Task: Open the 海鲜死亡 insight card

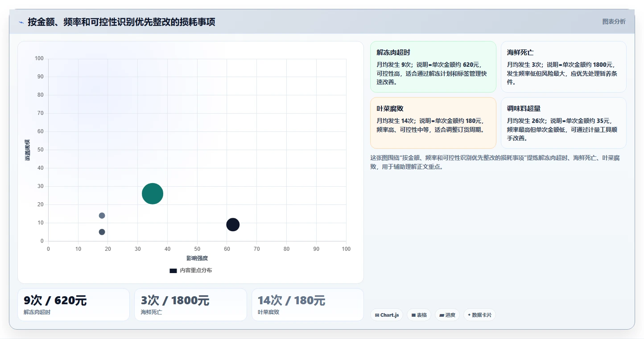Action: (564, 67)
